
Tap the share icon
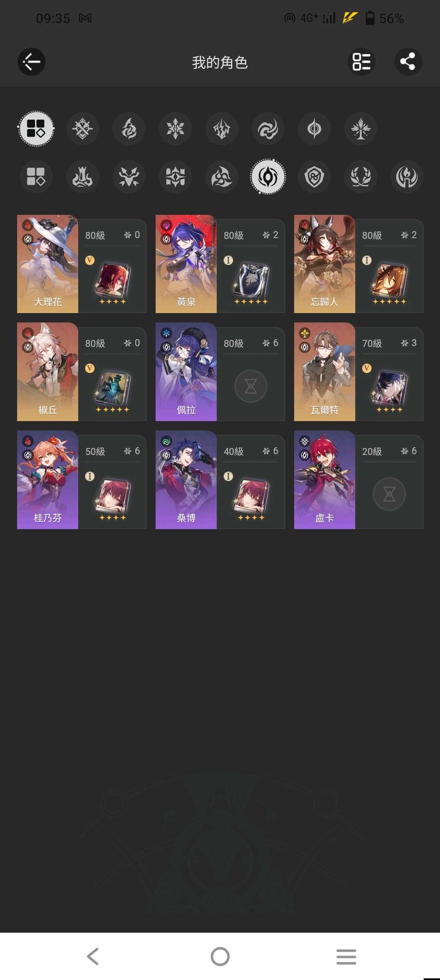[x=408, y=62]
